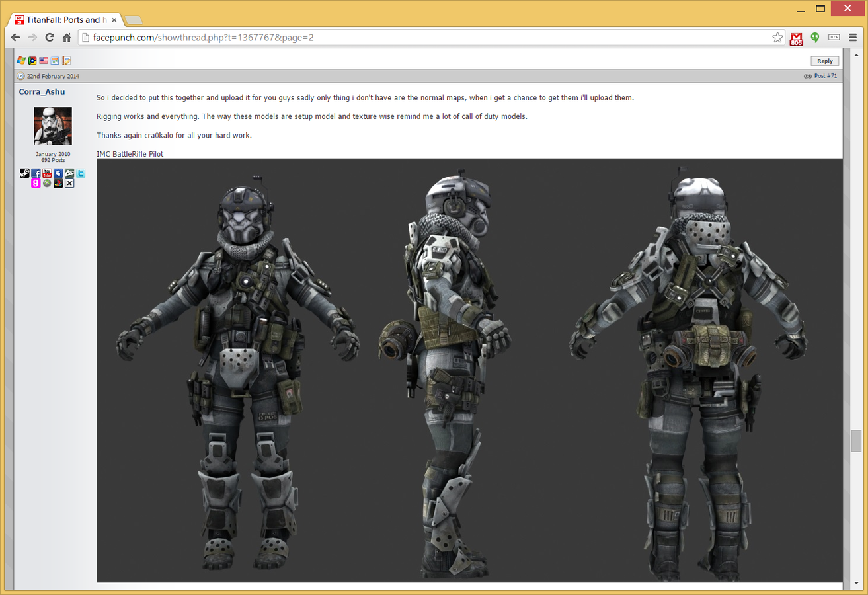Open the Gmail checker extension showing 805
Screen dimensions: 868x595
point(797,38)
